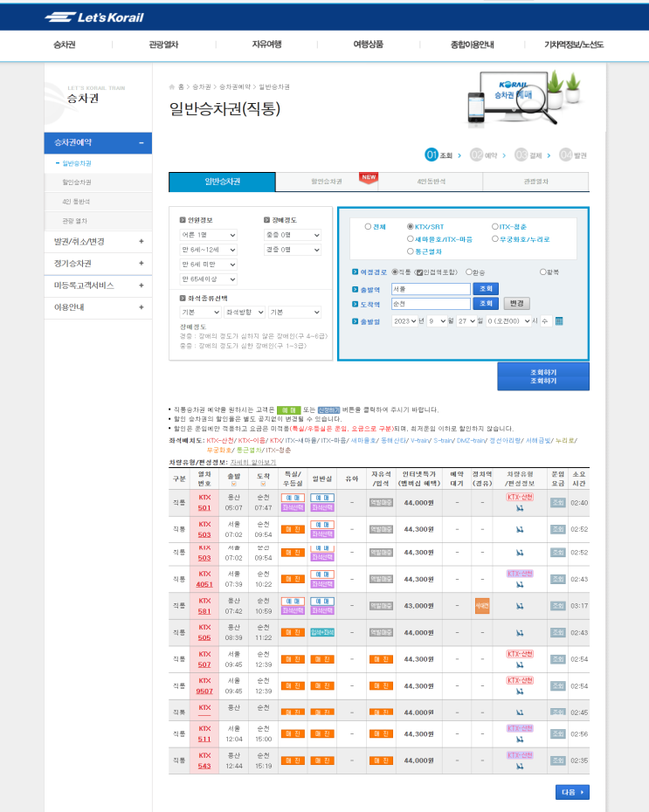The height and width of the screenshot is (812, 649).
Task: Open seat map icon for KTX 507
Action: 520,665
